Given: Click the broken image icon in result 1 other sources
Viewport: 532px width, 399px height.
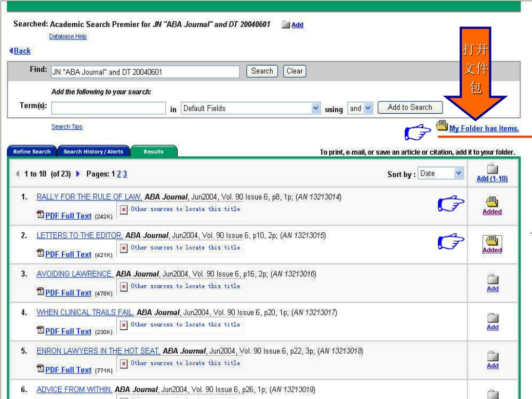Looking at the screenshot, I should [x=124, y=210].
